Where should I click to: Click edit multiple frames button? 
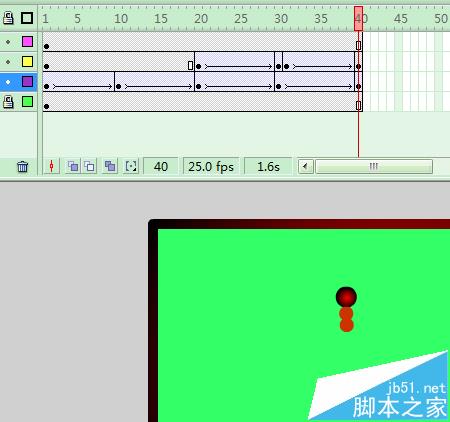[x=110, y=166]
